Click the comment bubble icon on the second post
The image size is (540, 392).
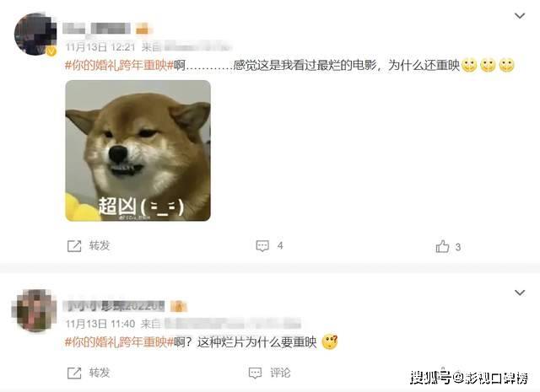click(255, 373)
